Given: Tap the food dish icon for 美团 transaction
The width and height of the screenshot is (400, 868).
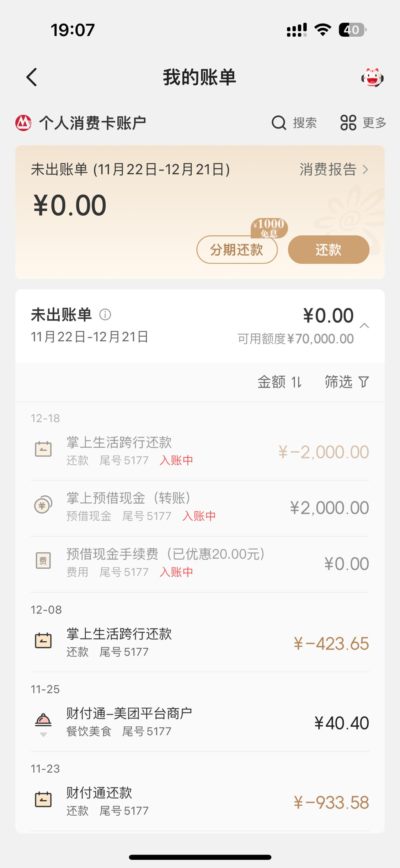Looking at the screenshot, I should 43,720.
